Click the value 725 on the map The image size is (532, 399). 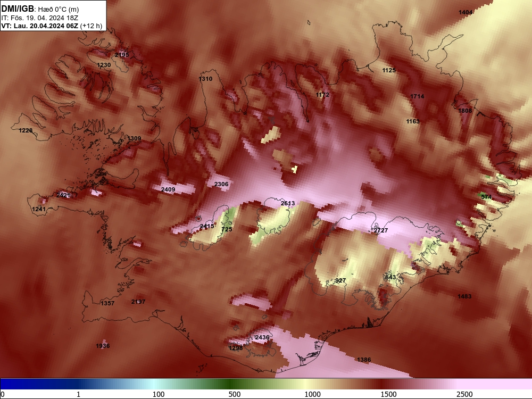coord(227,229)
